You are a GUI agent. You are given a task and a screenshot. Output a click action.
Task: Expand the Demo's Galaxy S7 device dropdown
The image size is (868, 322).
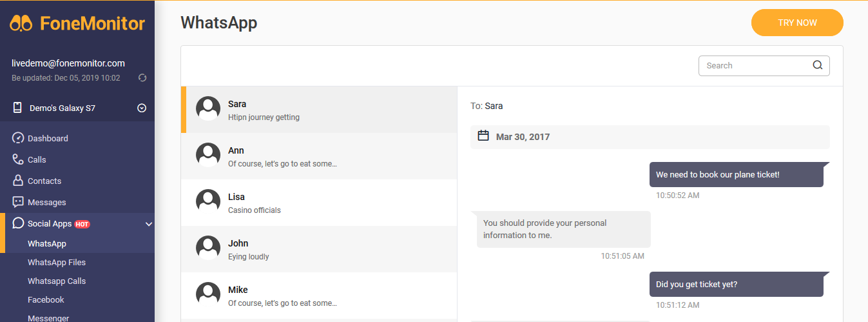pyautogui.click(x=142, y=108)
